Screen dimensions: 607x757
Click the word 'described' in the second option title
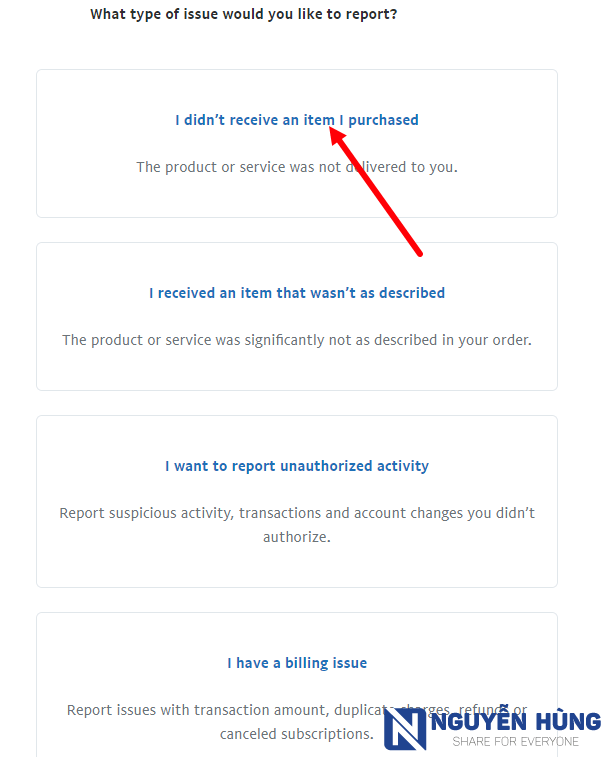[x=412, y=293]
